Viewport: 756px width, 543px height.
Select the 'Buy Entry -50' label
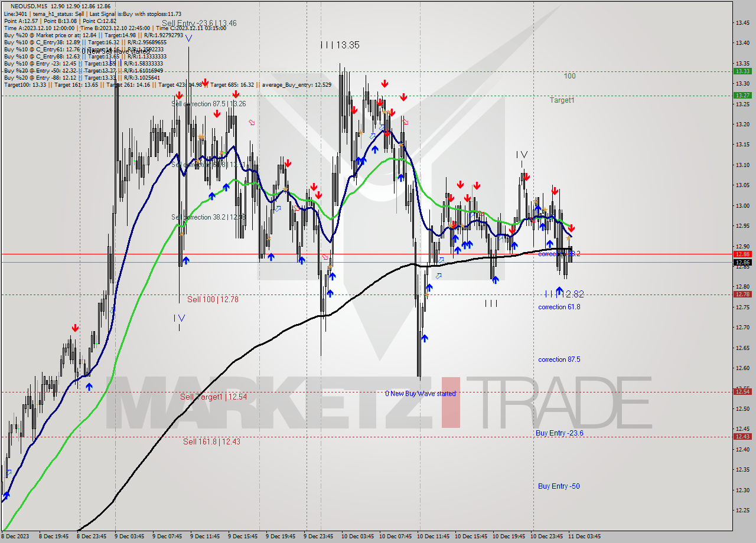(559, 486)
